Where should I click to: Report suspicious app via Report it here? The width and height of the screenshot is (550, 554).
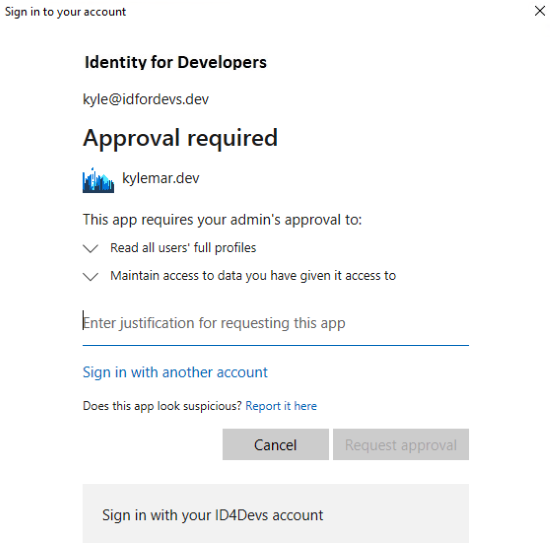click(281, 406)
